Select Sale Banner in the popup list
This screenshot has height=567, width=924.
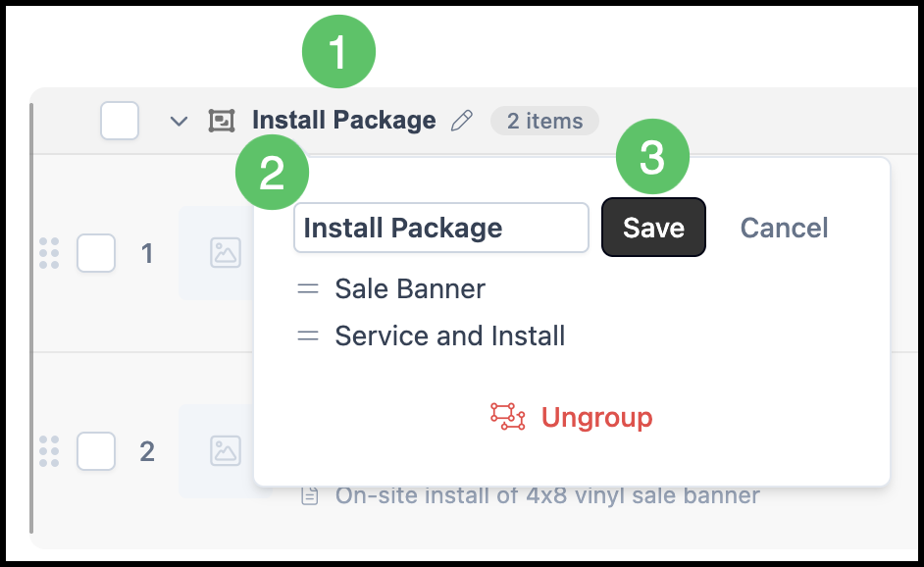(x=410, y=288)
